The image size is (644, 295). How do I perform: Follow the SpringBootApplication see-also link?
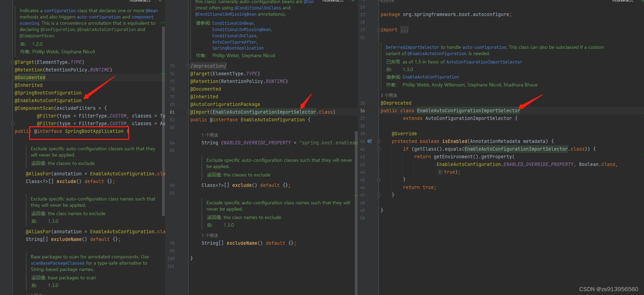point(238,48)
